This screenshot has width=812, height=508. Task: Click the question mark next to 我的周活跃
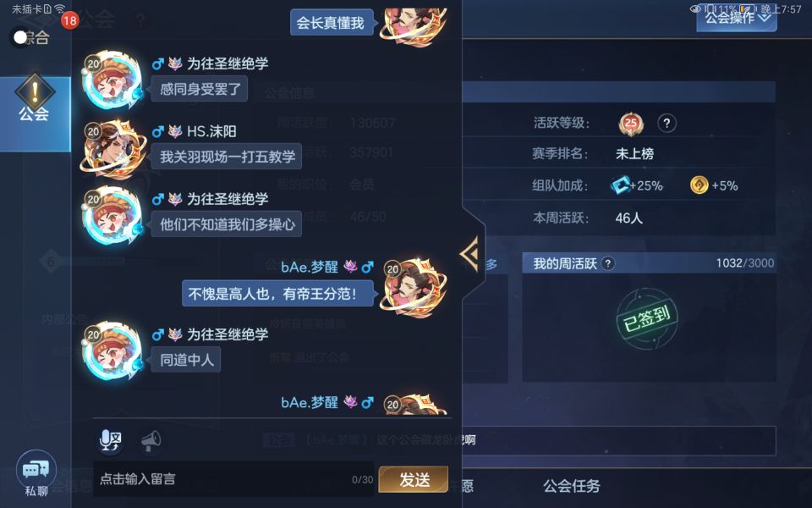point(608,263)
